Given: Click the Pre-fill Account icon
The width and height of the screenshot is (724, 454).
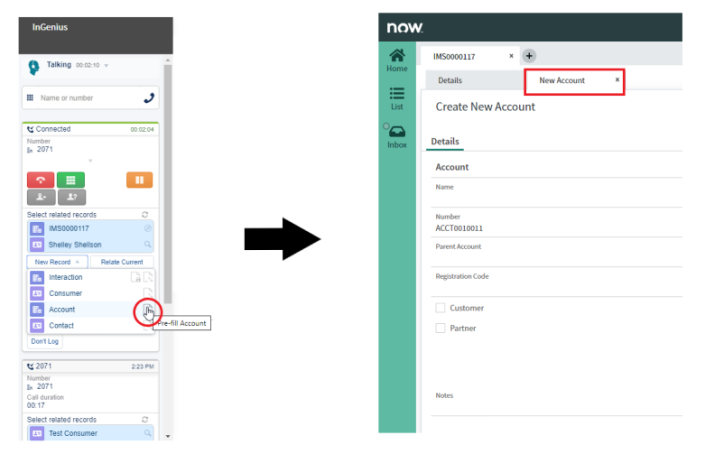Looking at the screenshot, I should point(146,309).
